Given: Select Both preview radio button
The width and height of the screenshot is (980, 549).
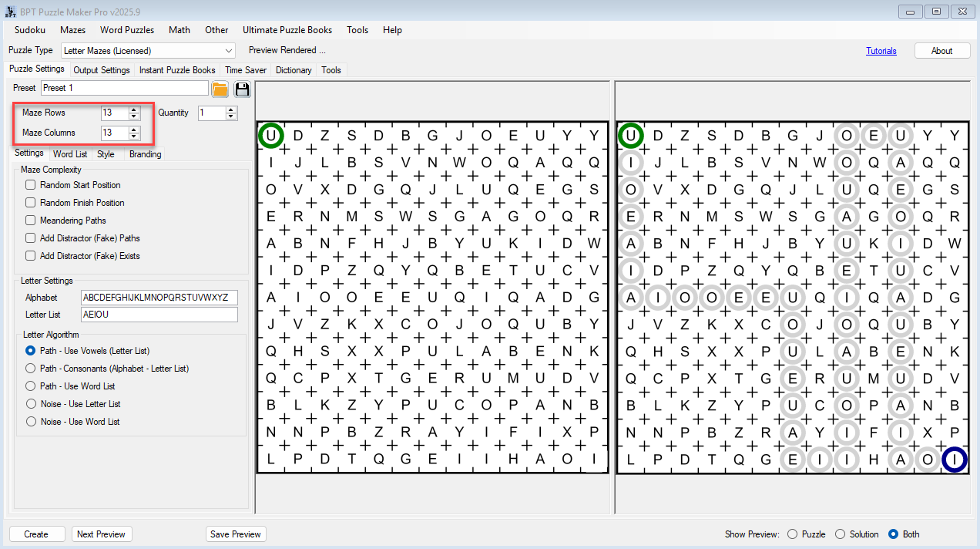Looking at the screenshot, I should [x=893, y=534].
